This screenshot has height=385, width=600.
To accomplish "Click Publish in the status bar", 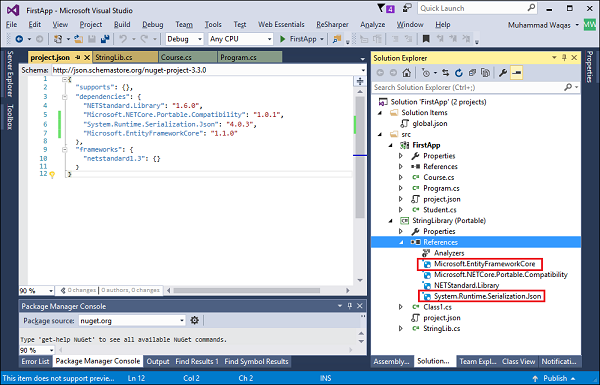I will (x=554, y=378).
